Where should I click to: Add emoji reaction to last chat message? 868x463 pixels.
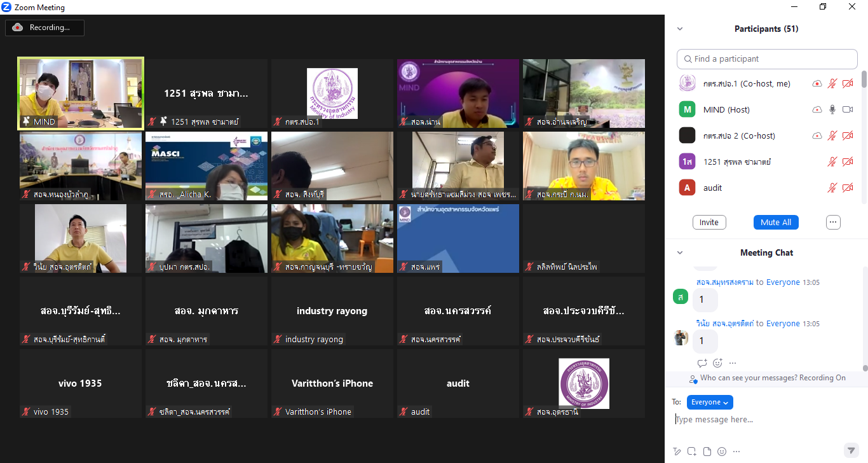pyautogui.click(x=717, y=363)
